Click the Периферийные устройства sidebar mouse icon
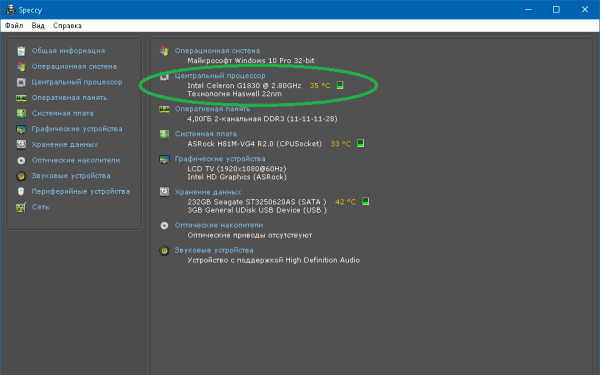The width and height of the screenshot is (600, 375). (x=21, y=192)
